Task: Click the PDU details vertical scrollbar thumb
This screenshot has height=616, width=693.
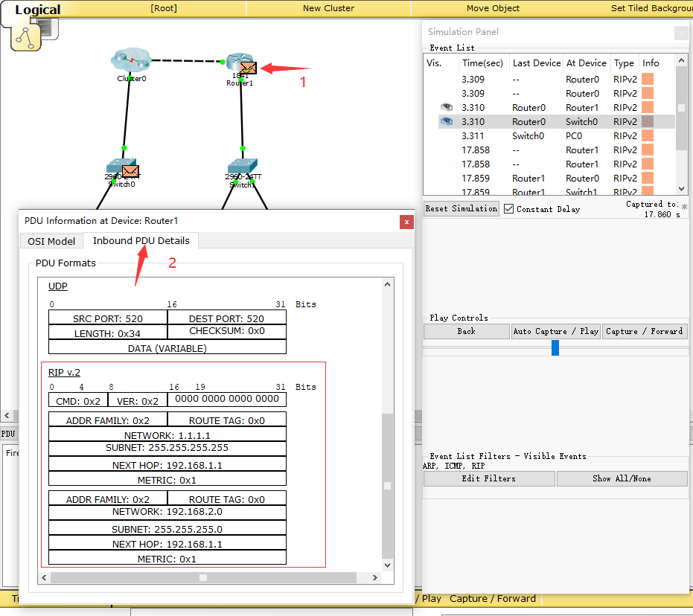Action: [x=387, y=486]
